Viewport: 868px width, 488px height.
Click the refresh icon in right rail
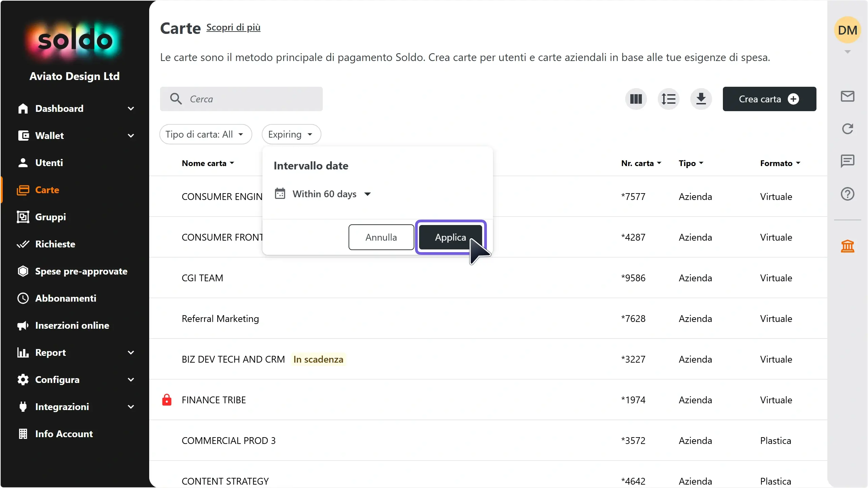[847, 129]
